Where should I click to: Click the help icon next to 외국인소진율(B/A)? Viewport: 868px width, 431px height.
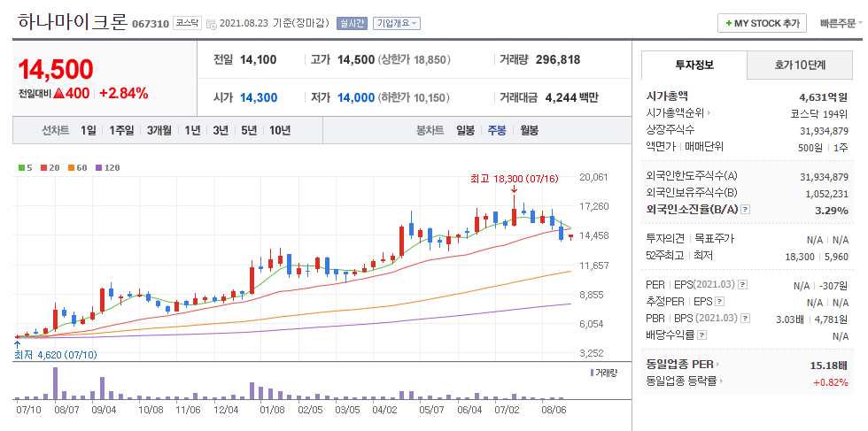tap(746, 210)
